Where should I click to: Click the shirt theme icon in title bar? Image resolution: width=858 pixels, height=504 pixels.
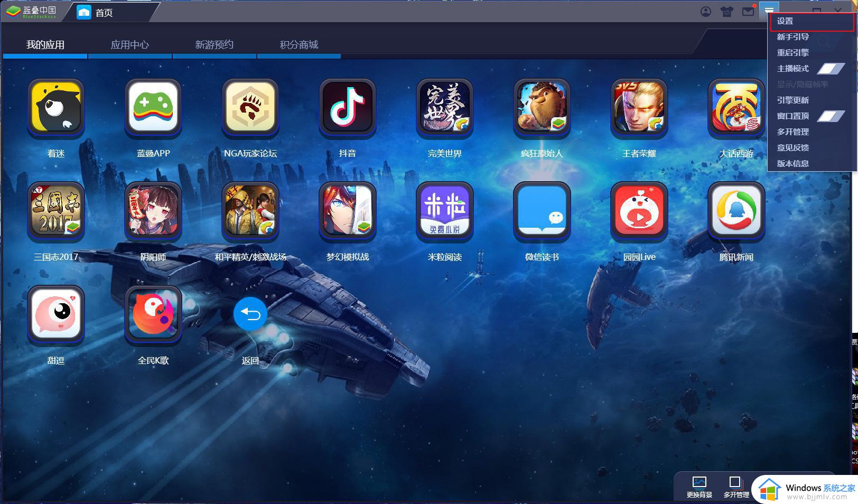727,12
